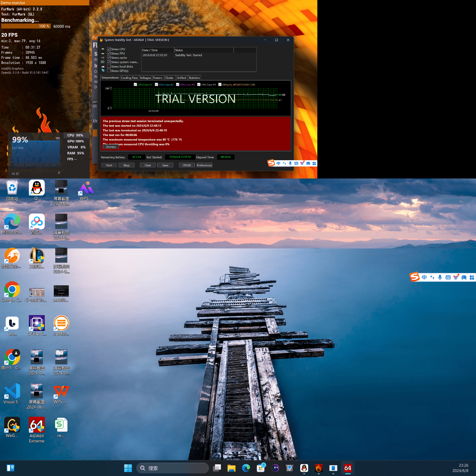Open CrystalDiskInfo desktop shortcut

coord(36,293)
